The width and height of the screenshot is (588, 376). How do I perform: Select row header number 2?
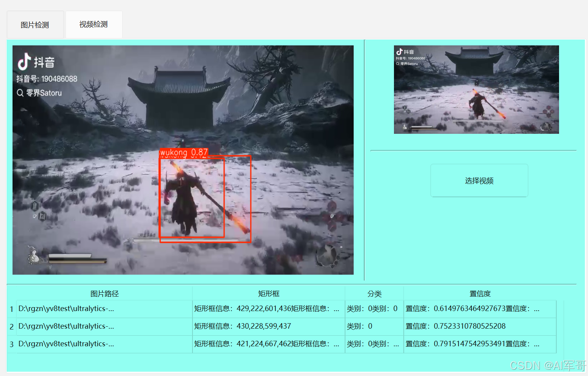12,327
